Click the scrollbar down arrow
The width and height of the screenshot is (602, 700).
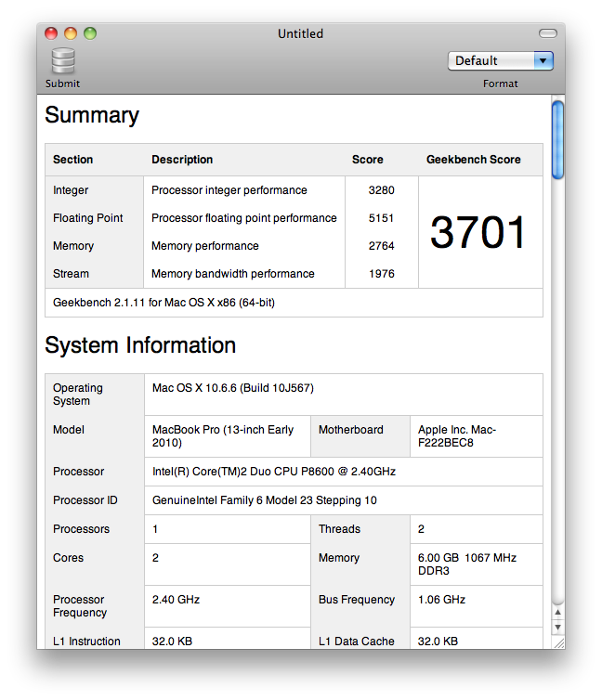[x=557, y=628]
